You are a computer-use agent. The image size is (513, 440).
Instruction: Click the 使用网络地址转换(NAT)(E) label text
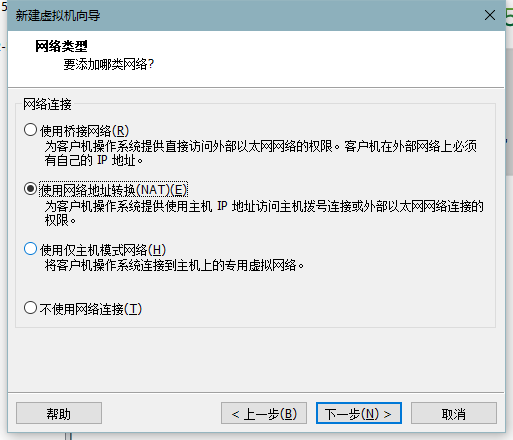pos(114,190)
